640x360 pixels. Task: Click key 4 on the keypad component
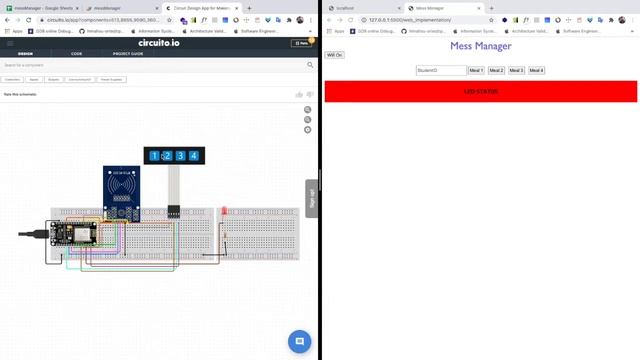(193, 156)
